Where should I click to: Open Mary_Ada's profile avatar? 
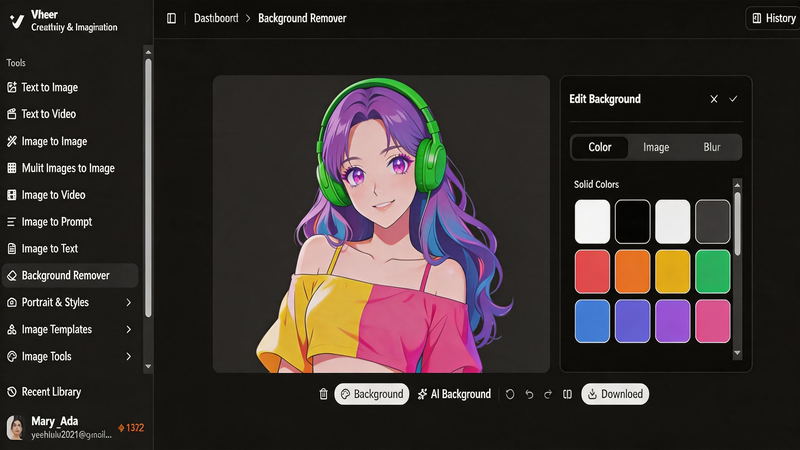tap(16, 428)
